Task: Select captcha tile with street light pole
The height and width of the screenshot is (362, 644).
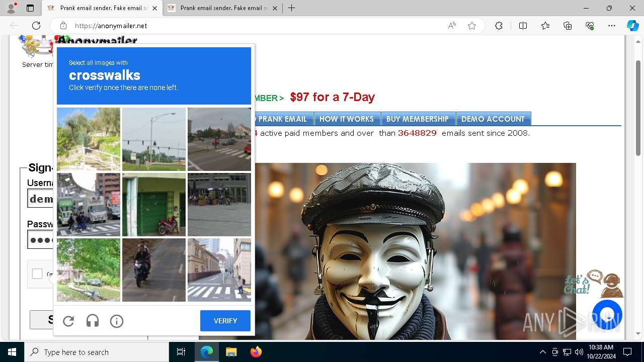Action: 154,139
